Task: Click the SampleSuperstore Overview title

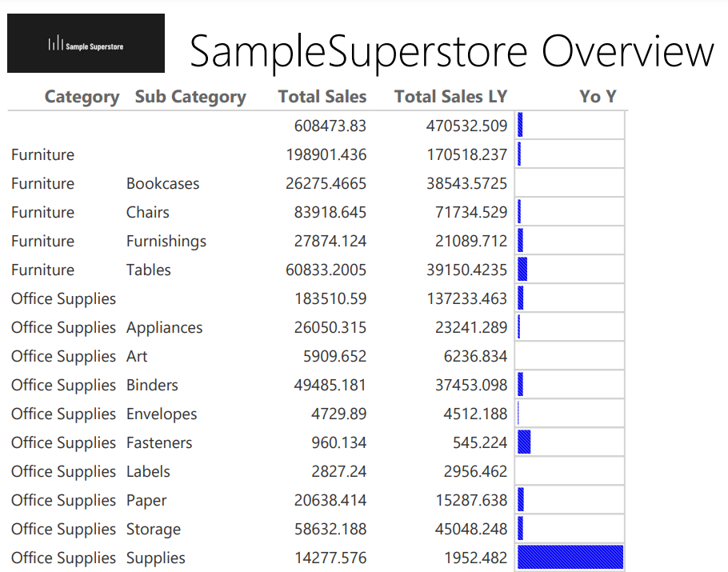Action: [450, 51]
